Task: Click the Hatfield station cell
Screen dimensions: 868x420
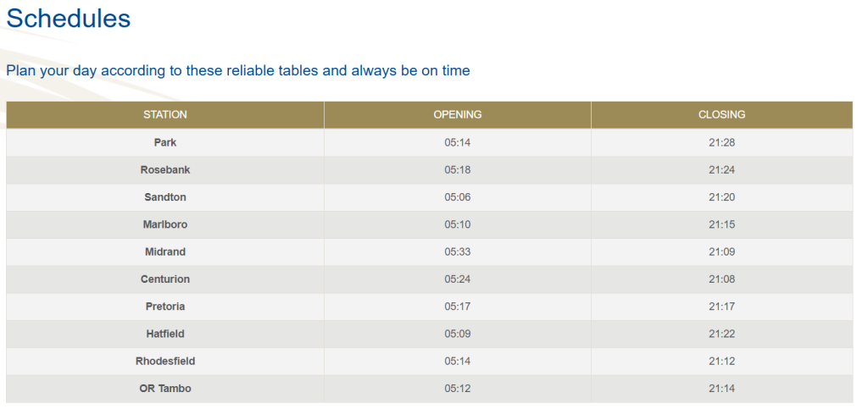Action: tap(165, 334)
